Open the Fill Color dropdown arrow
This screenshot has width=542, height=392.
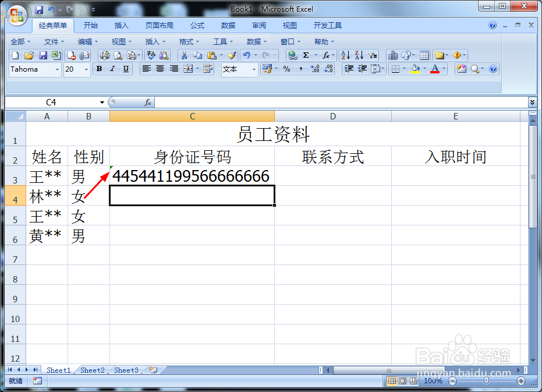pyautogui.click(x=424, y=69)
